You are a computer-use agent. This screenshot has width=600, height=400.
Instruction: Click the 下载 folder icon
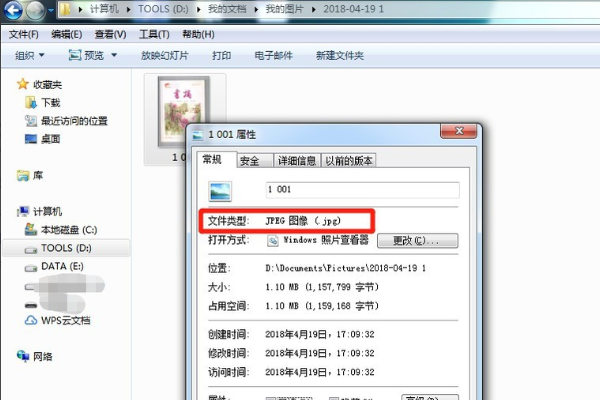[31, 102]
